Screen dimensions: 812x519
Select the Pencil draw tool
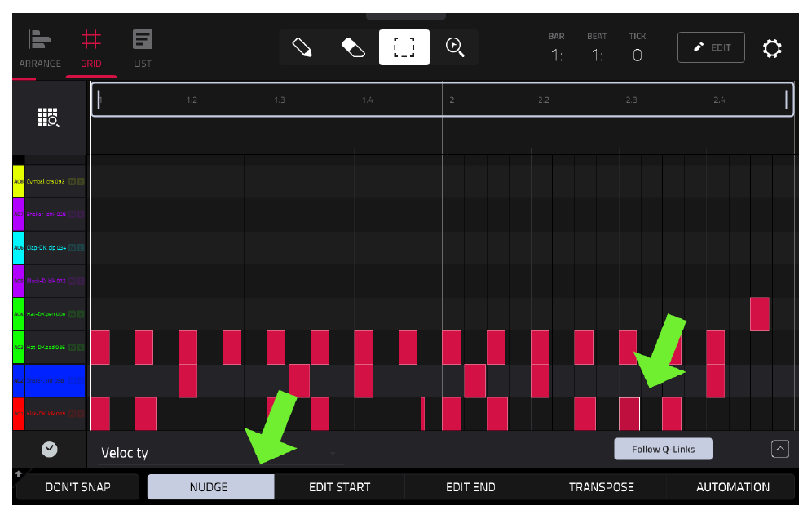302,47
